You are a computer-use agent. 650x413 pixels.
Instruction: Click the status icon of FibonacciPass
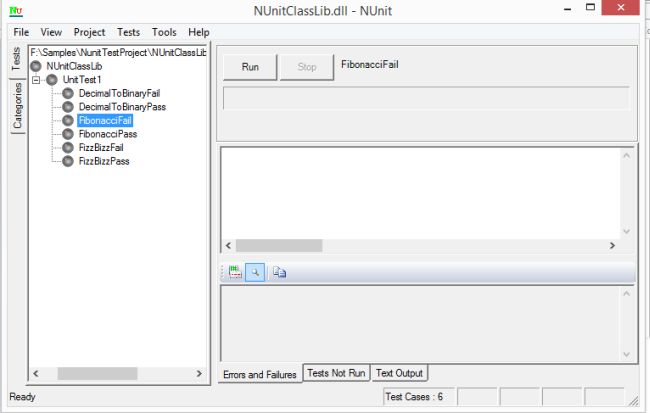(x=68, y=134)
